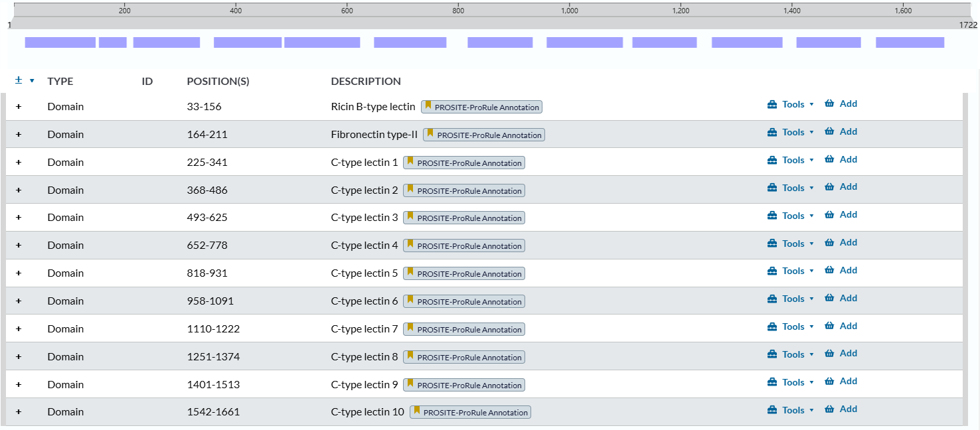
Task: Click the basket Add icon for Ricin B-type lectin
Action: (x=829, y=104)
